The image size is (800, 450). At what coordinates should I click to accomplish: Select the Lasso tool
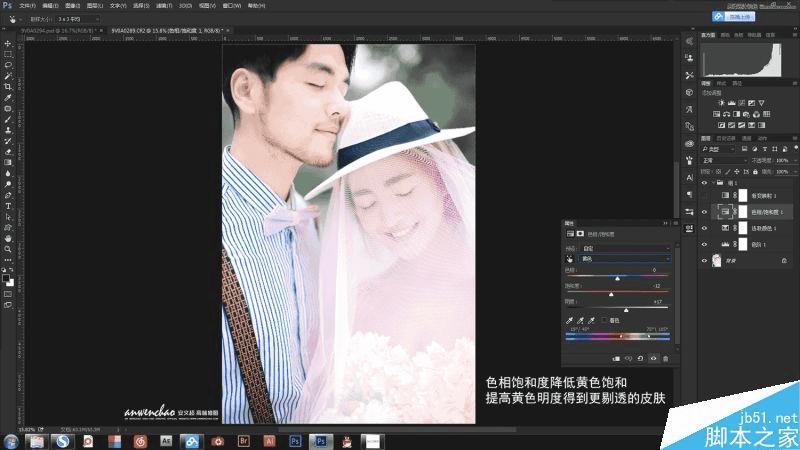8,64
